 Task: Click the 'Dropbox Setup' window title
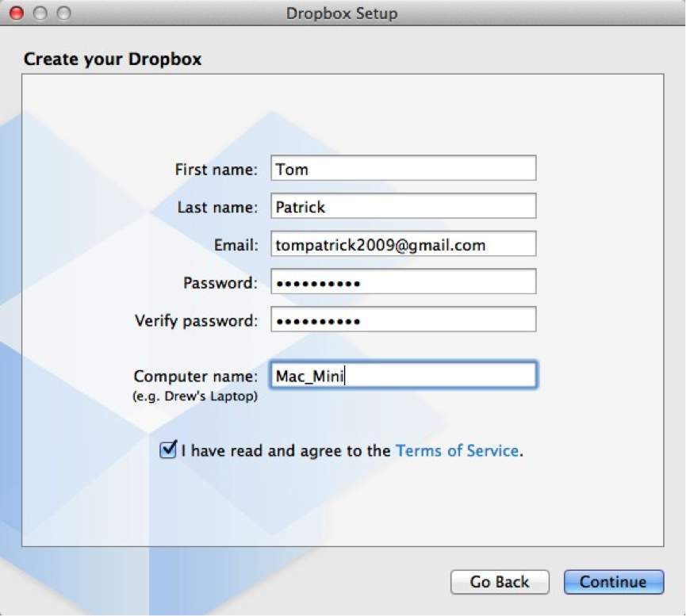(x=342, y=13)
